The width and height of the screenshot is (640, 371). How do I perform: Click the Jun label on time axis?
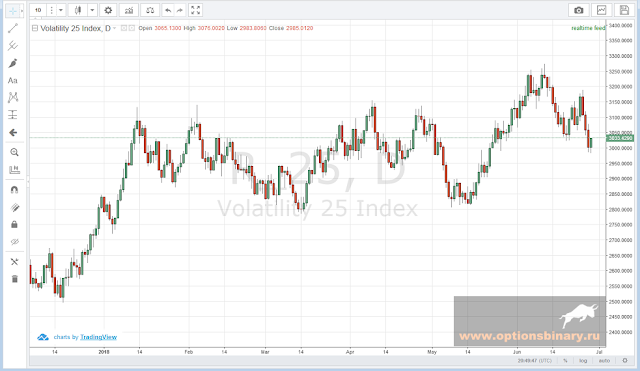coord(517,352)
